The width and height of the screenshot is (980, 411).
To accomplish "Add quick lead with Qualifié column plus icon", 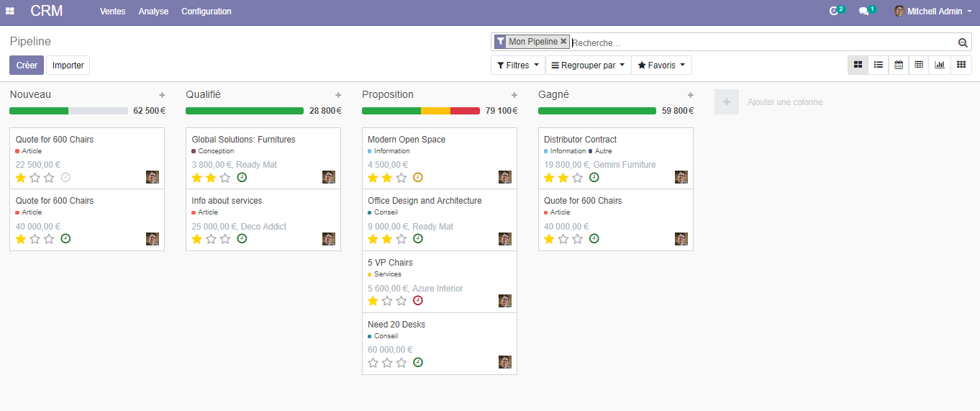I will point(338,95).
